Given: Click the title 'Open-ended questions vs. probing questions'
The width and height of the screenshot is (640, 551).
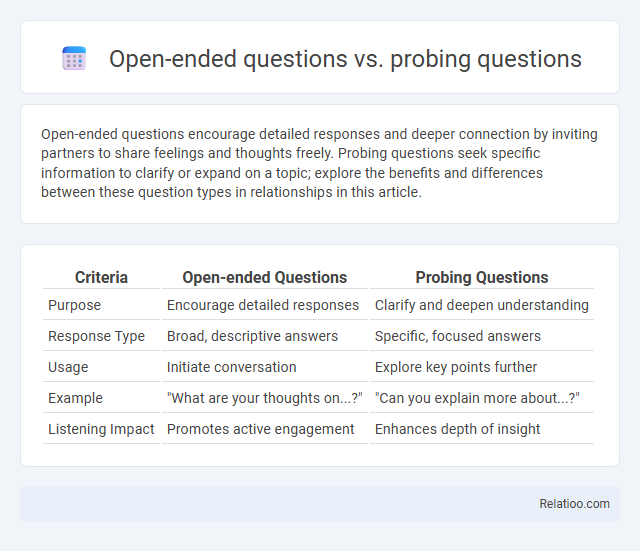Looking at the screenshot, I should [345, 59].
